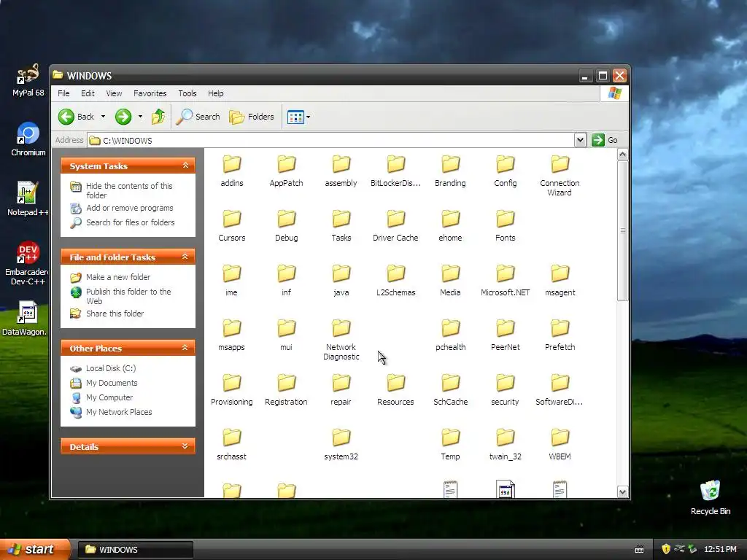Click Make a new folder link
The height and width of the screenshot is (560, 747).
click(118, 277)
